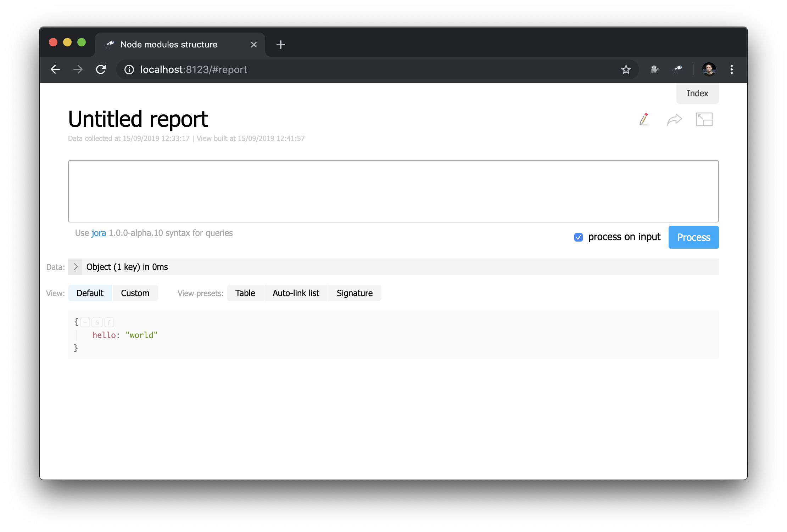This screenshot has width=787, height=532.
Task: Select the Default view tab
Action: pyautogui.click(x=90, y=293)
